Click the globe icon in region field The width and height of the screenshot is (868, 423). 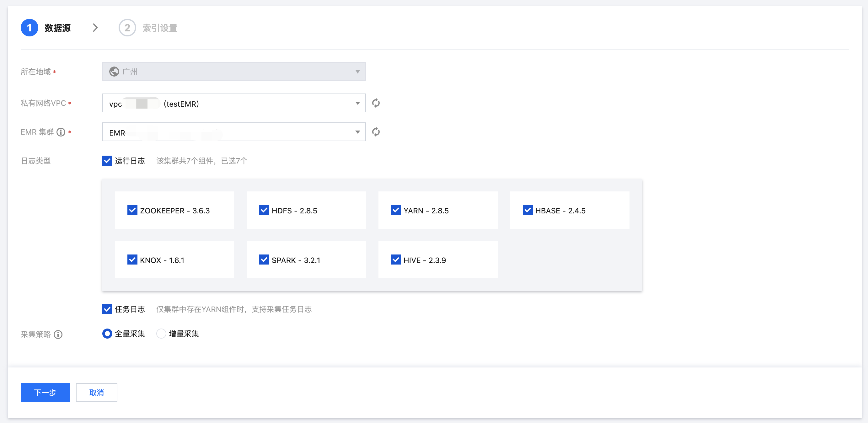(114, 72)
